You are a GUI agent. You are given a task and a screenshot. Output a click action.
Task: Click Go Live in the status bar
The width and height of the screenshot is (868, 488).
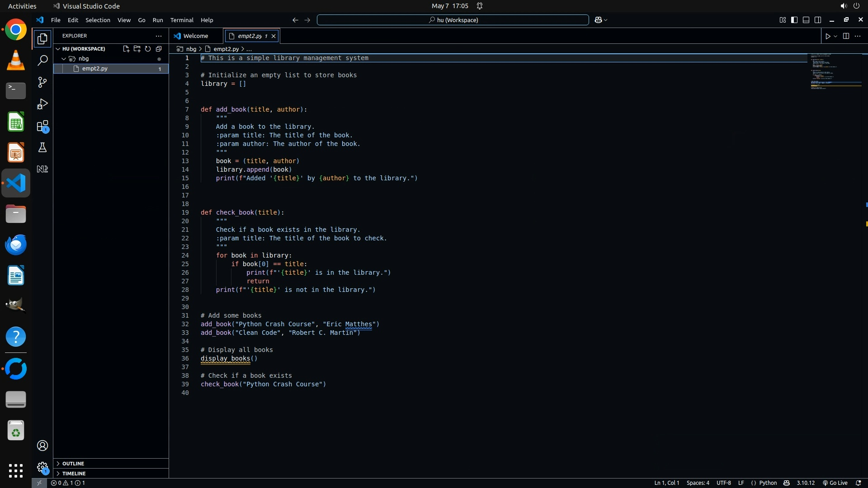coord(835,483)
